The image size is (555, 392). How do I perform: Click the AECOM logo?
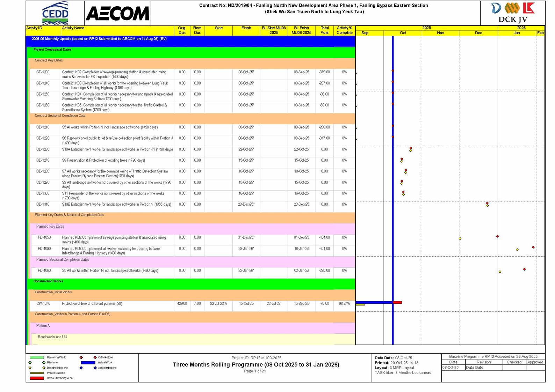(x=117, y=14)
